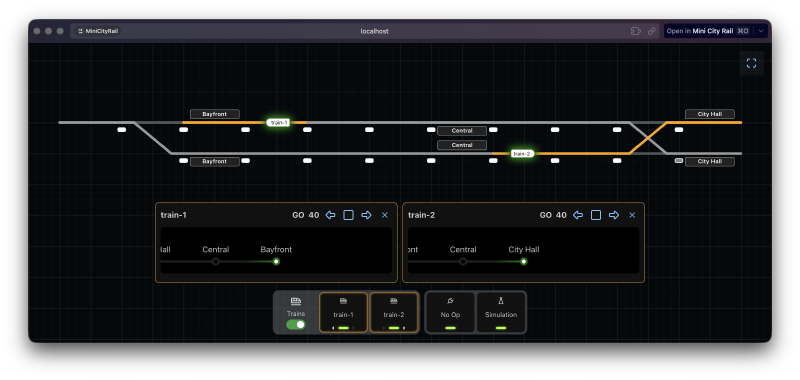Copy the link using the chain icon

[652, 31]
